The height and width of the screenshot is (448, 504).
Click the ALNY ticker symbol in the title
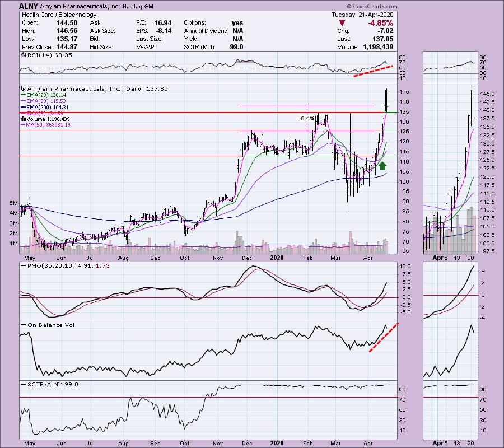pos(29,6)
